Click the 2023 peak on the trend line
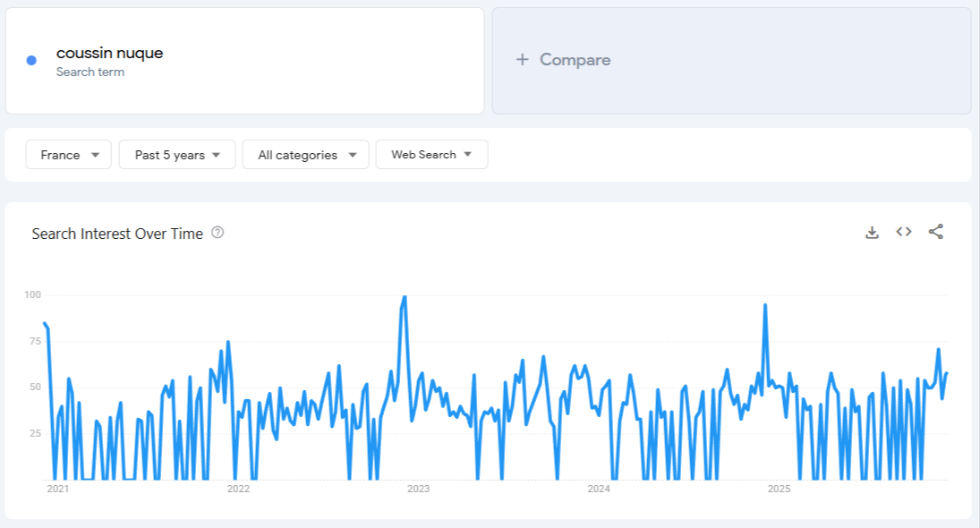The image size is (980, 528). 403,295
